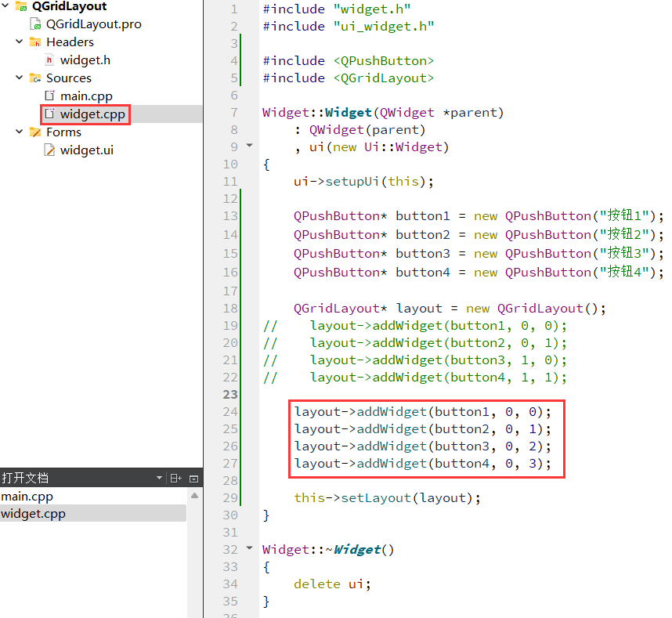Click the 打开文档 panel title

click(x=25, y=478)
